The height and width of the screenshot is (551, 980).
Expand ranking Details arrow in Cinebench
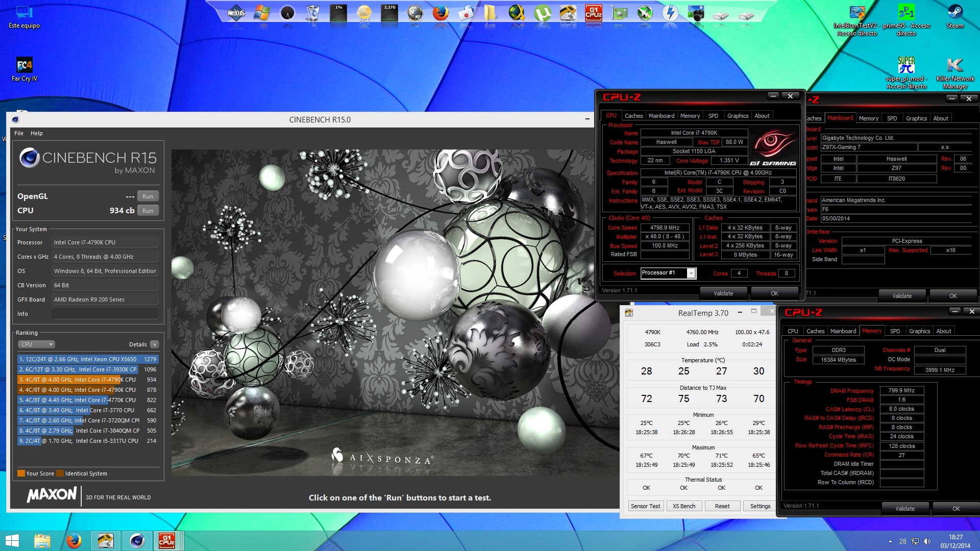click(155, 344)
